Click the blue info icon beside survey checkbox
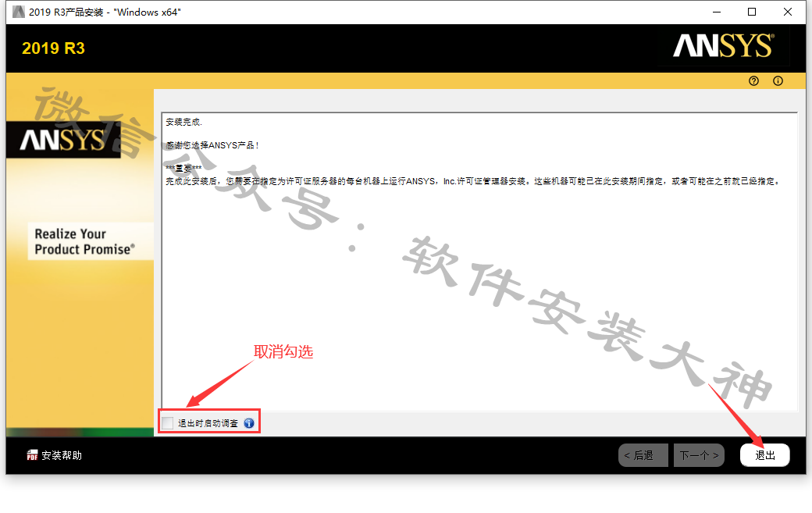812x513 pixels. (x=249, y=423)
